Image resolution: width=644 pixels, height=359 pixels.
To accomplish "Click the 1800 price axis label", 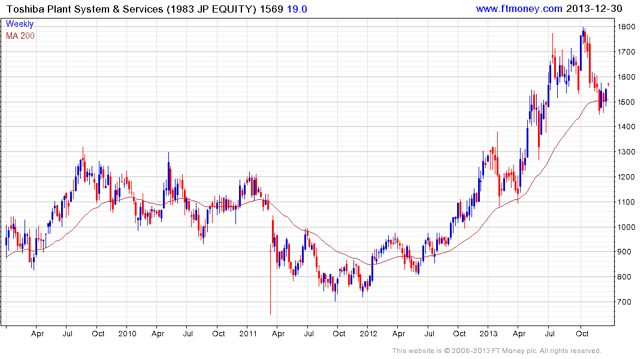I will (x=627, y=27).
